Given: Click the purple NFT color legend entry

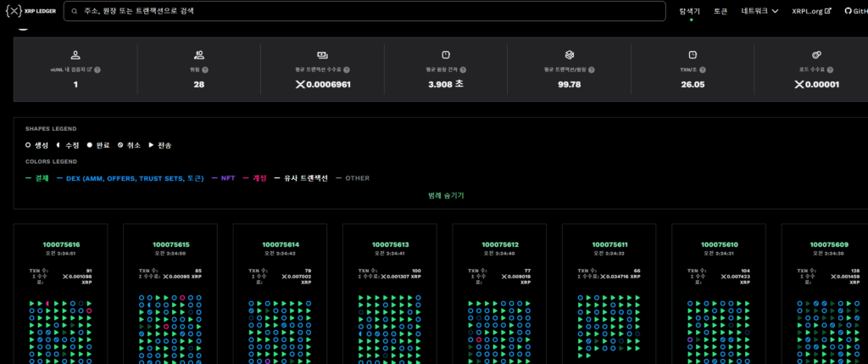Looking at the screenshot, I should pos(225,178).
